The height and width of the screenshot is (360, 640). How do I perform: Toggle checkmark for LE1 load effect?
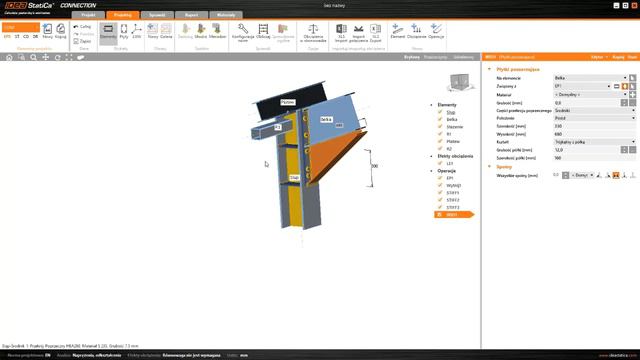440,163
